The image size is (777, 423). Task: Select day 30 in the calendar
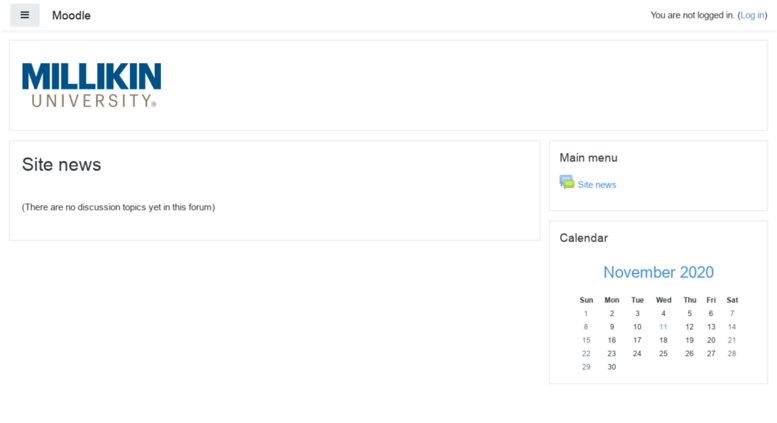(x=611, y=367)
